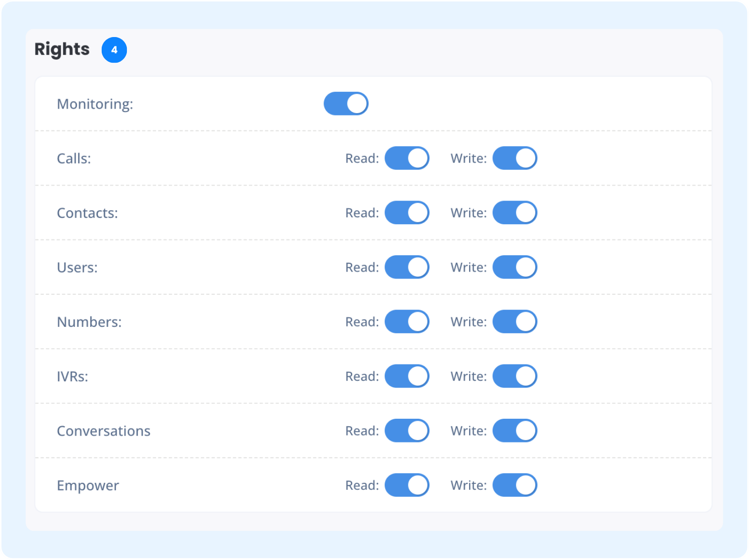The image size is (749, 560).
Task: Toggle Conversations Read switch
Action: [407, 431]
